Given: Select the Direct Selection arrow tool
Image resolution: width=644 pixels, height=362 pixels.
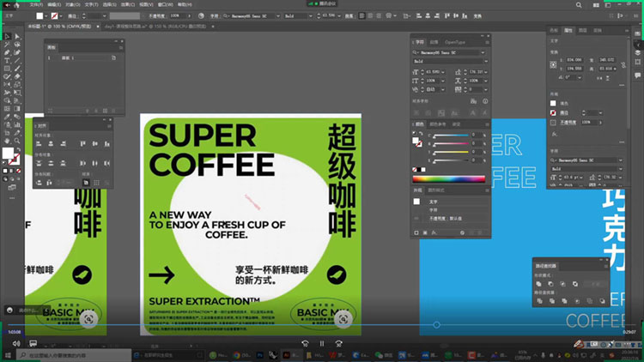Looking at the screenshot, I should click(18, 36).
